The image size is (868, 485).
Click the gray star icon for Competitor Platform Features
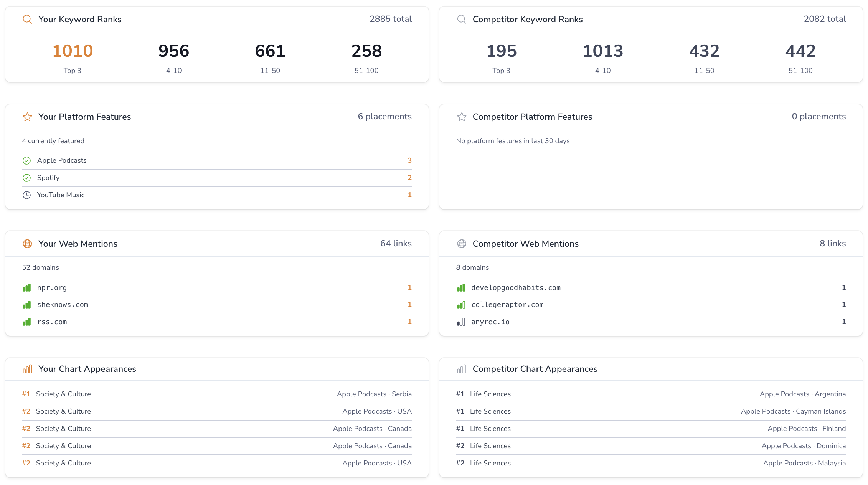462,117
